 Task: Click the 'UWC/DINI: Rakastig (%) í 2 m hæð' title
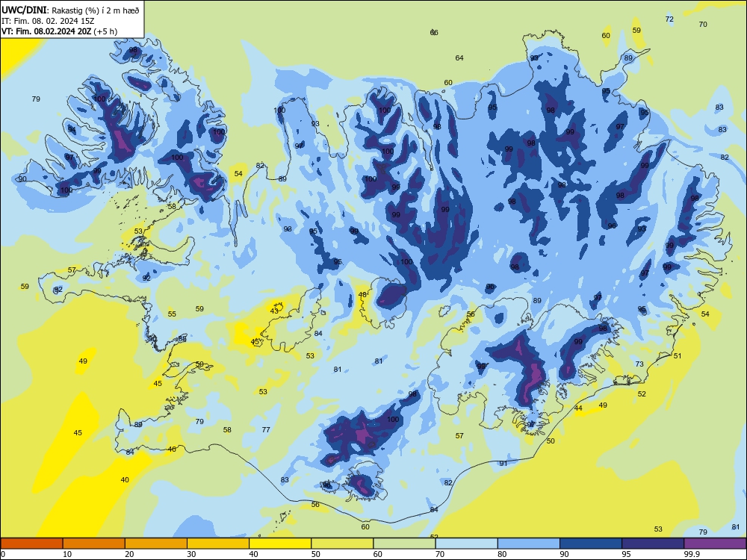[x=70, y=10]
